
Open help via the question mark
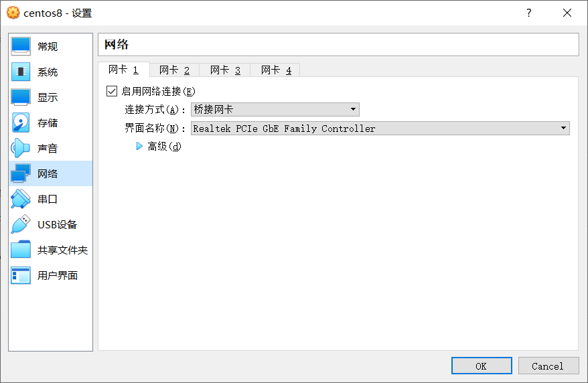pyautogui.click(x=529, y=13)
